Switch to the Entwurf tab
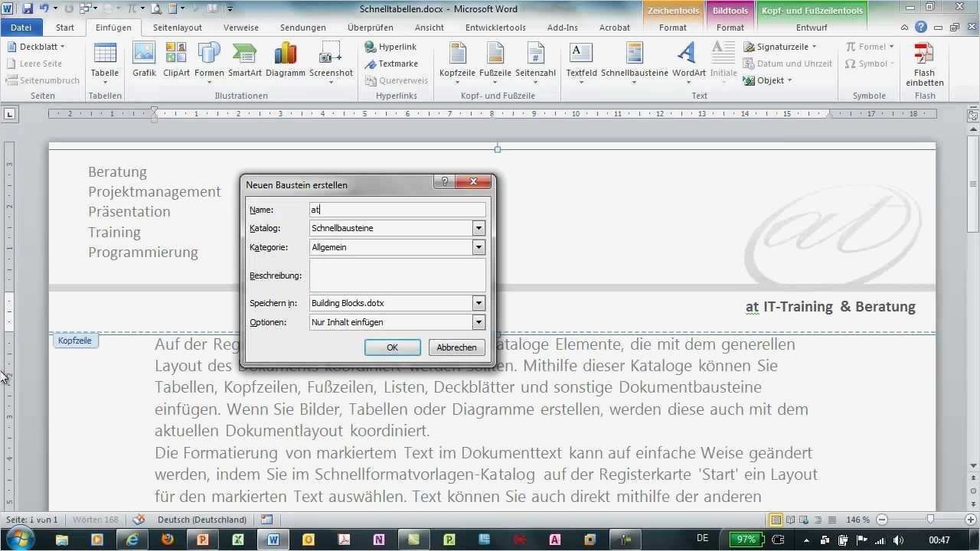This screenshot has height=551, width=980. 812,28
